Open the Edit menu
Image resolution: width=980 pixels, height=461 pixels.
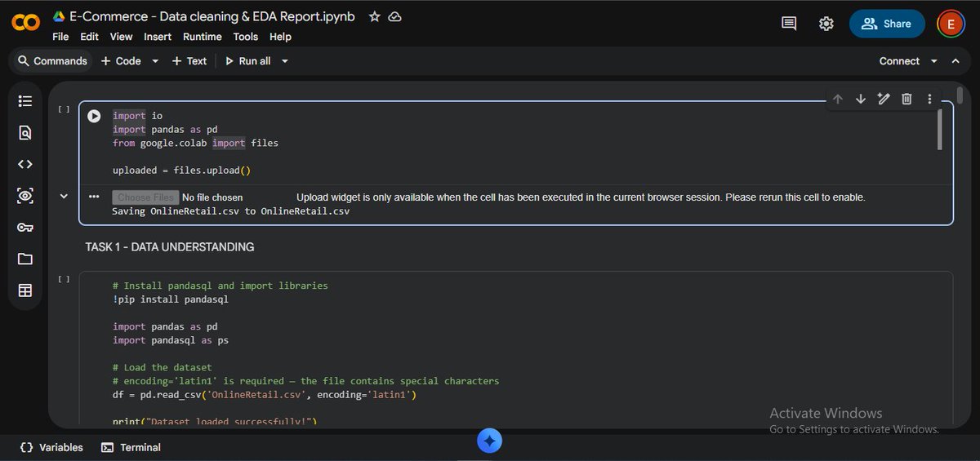pos(90,37)
